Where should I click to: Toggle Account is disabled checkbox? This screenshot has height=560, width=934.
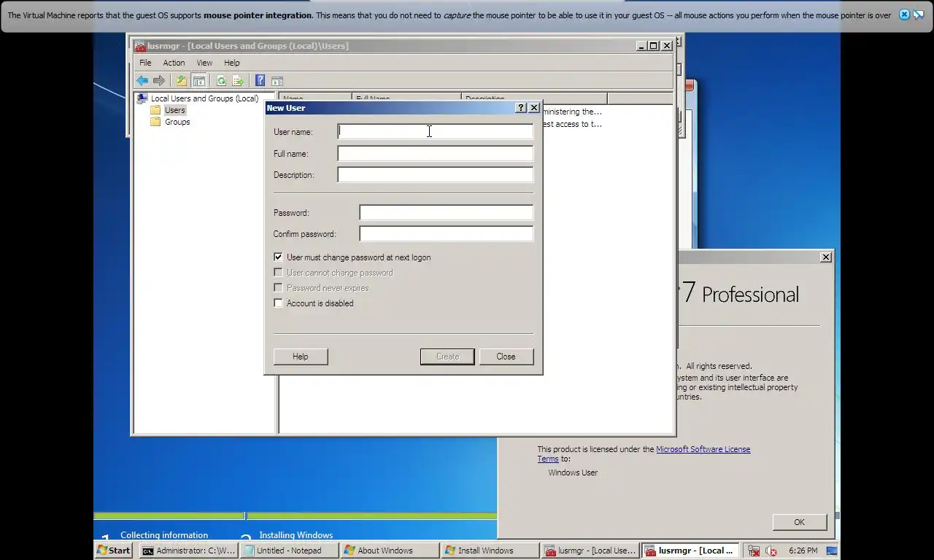[278, 303]
